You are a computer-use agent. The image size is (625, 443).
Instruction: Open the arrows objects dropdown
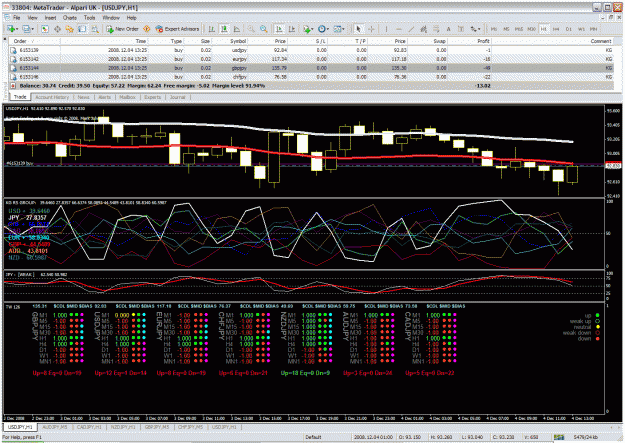(478, 29)
